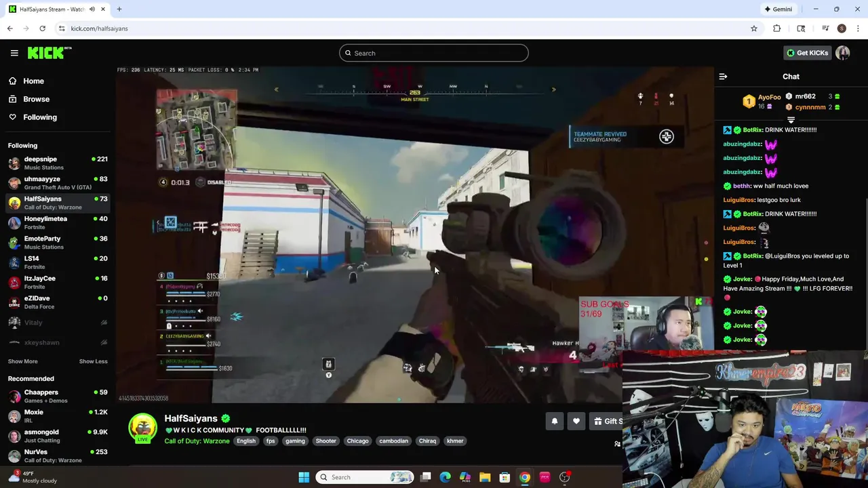Open Chrome extensions puzzle icon
This screenshot has height=488, width=868.
776,28
